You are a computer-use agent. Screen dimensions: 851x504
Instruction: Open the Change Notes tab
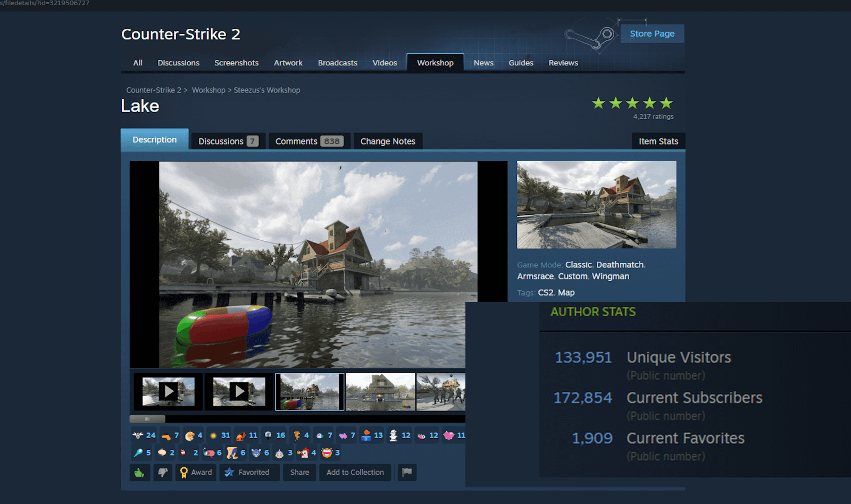388,141
